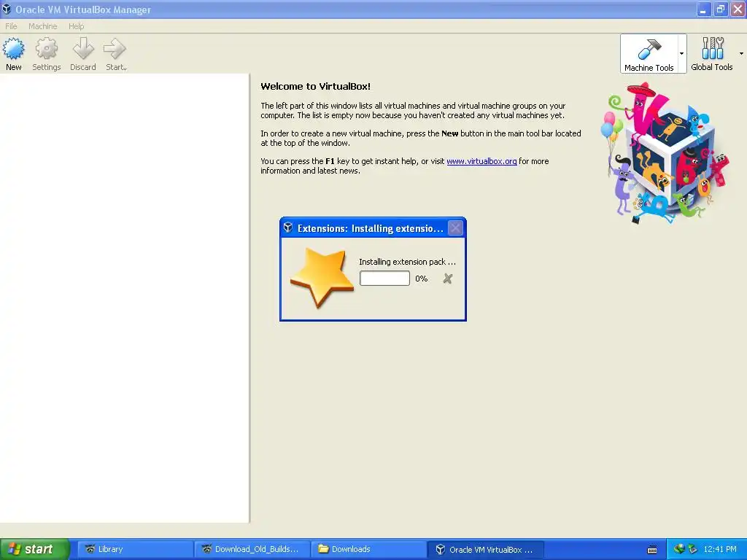Select the Global Tools button
The width and height of the screenshot is (747, 560).
tap(712, 54)
